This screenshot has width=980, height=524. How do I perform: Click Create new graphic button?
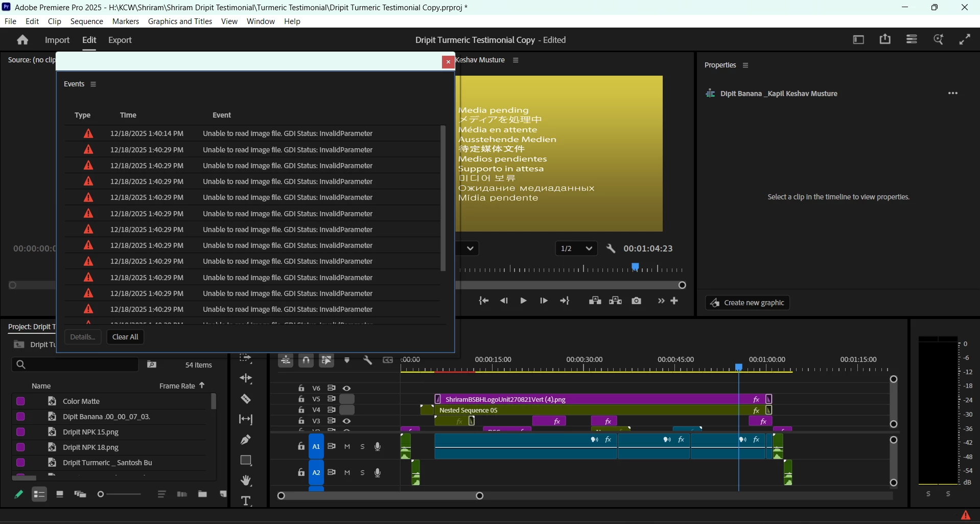pos(748,303)
